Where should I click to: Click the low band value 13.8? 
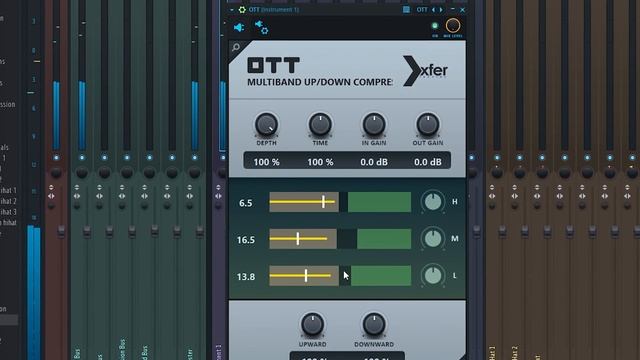point(246,277)
